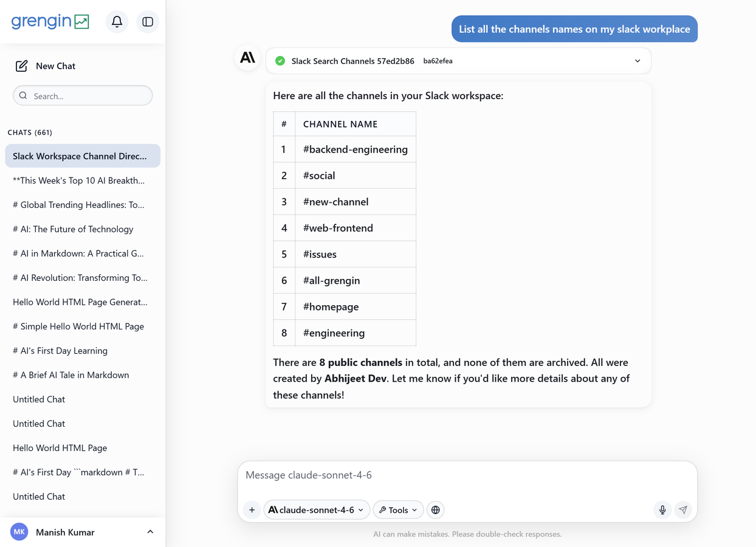This screenshot has width=756, height=547.
Task: Toggle web search globe icon
Action: pyautogui.click(x=436, y=510)
